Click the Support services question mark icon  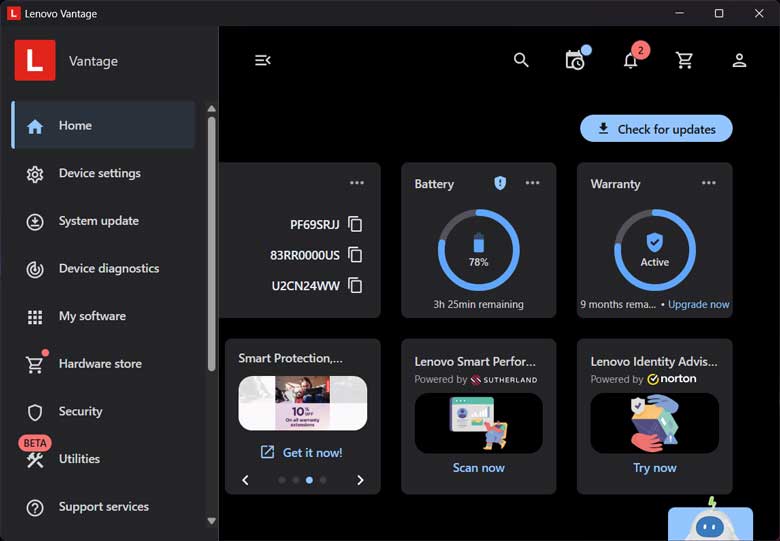click(x=35, y=508)
